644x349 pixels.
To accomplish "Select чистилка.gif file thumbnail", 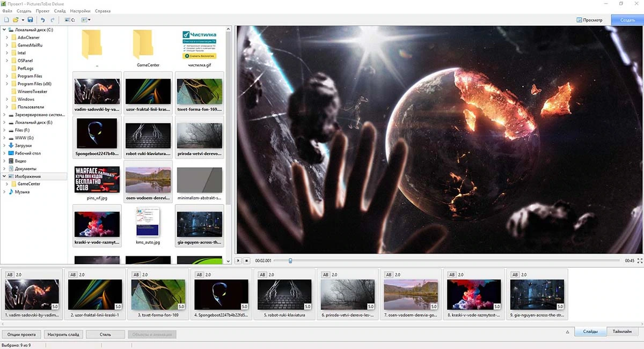I will click(200, 46).
